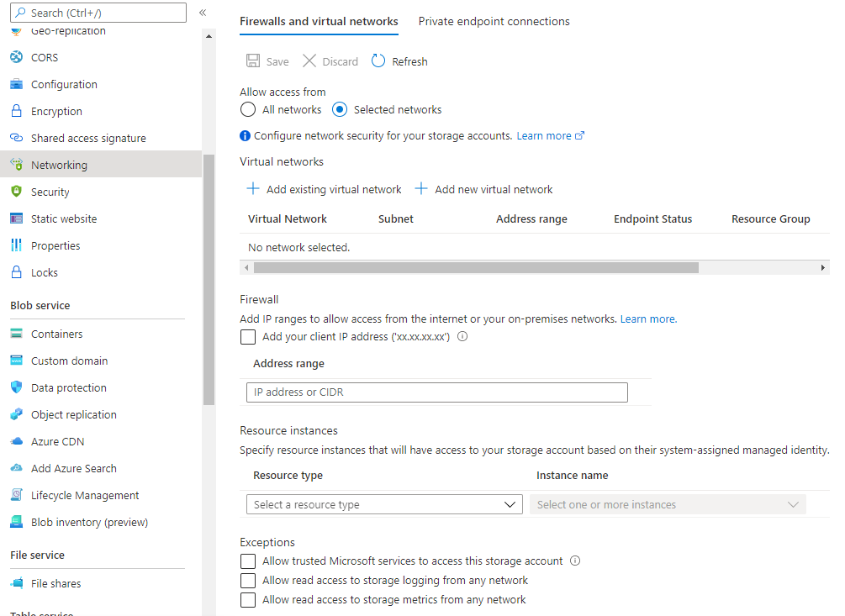This screenshot has height=616, width=845.
Task: Click the Data protection shield icon
Action: 17,387
